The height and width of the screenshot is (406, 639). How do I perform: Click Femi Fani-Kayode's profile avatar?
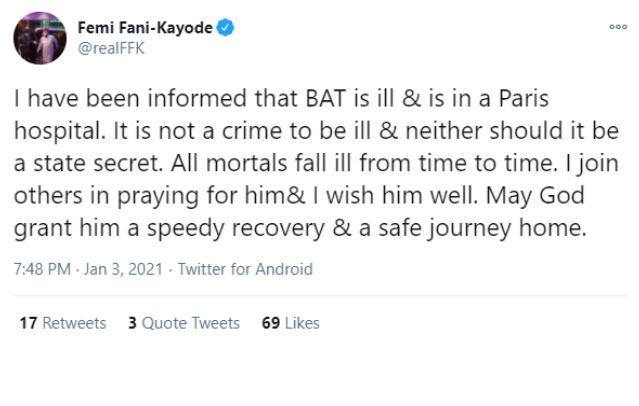click(37, 37)
